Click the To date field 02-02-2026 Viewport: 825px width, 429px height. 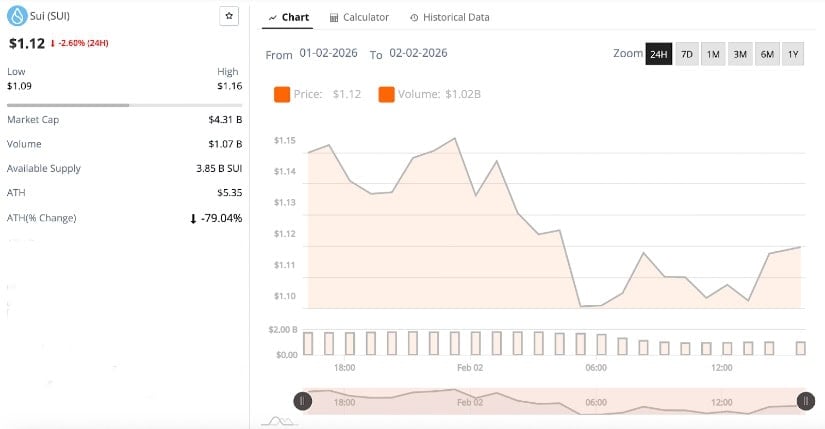418,53
